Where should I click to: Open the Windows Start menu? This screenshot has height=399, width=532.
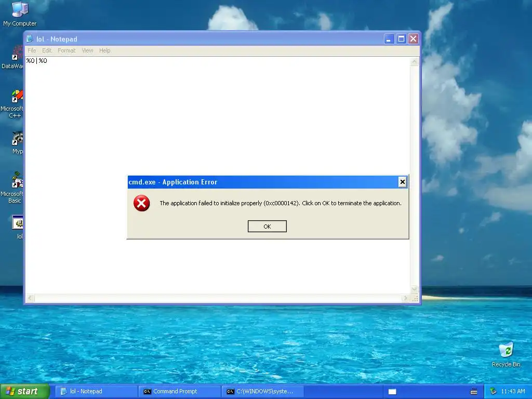tap(24, 391)
